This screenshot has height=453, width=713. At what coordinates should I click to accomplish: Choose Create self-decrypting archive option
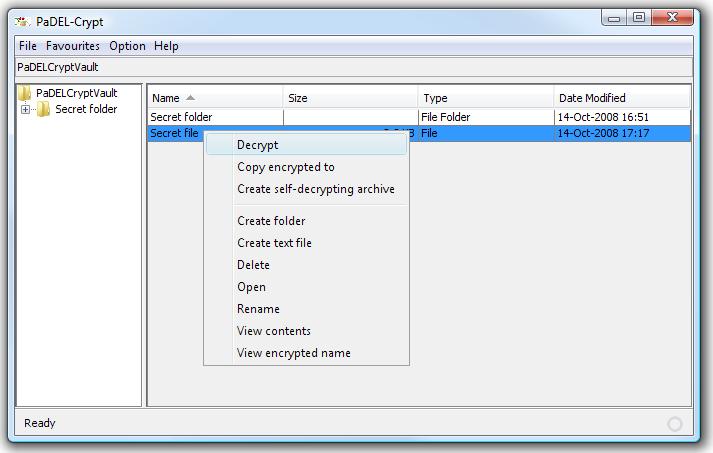315,189
